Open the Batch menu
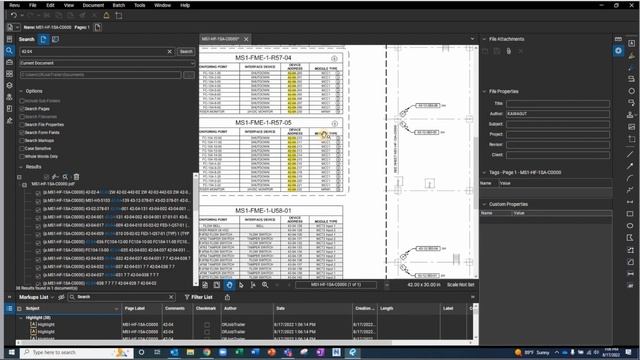Viewport: 640px width, 360px height. coord(119,5)
